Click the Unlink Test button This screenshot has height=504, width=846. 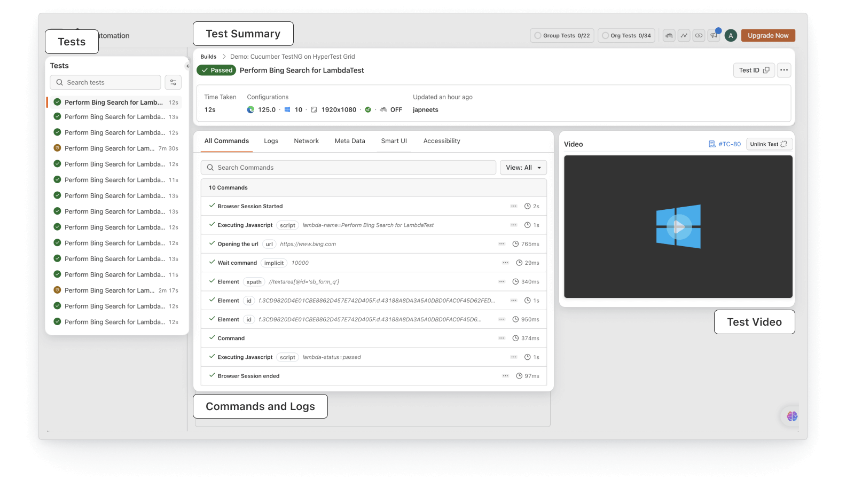coord(768,144)
